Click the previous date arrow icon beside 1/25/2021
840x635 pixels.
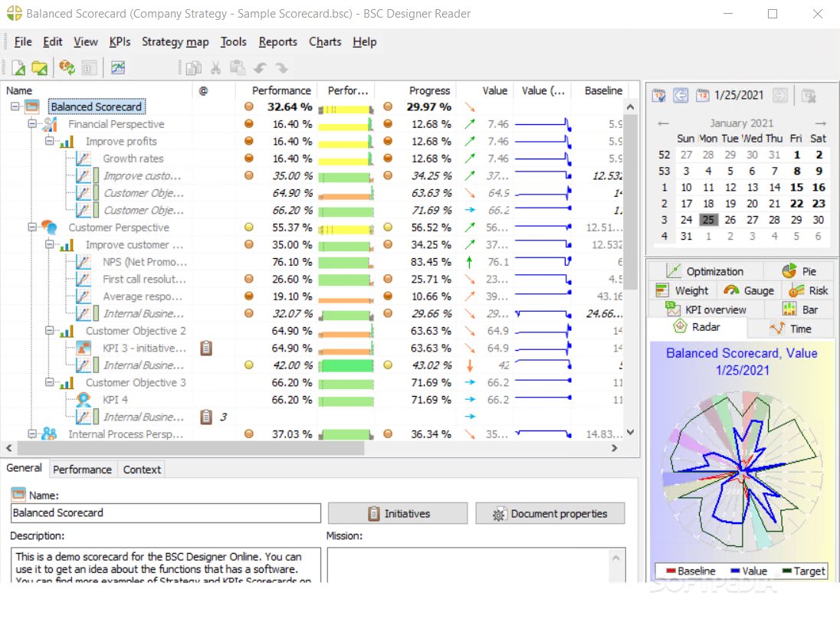[681, 95]
